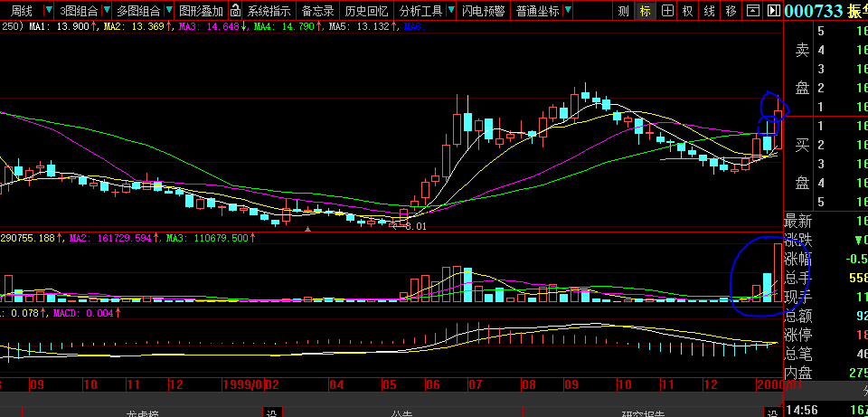
Task: Click the 测 measurement tool icon
Action: pos(624,11)
